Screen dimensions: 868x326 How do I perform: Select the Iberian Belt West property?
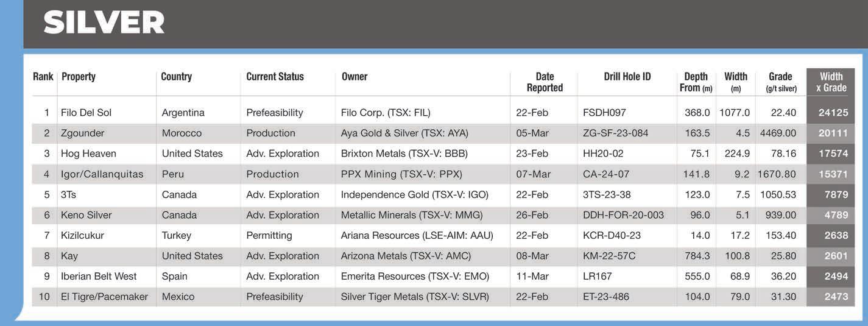click(x=99, y=277)
